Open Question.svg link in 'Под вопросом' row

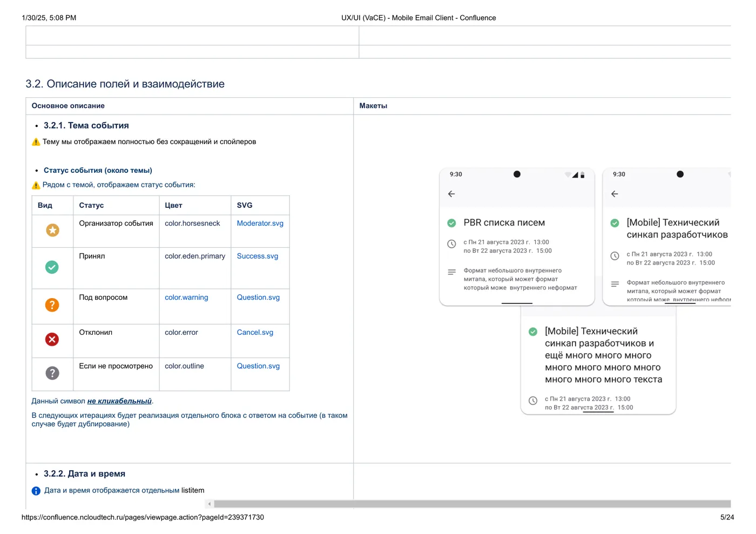[x=258, y=298]
